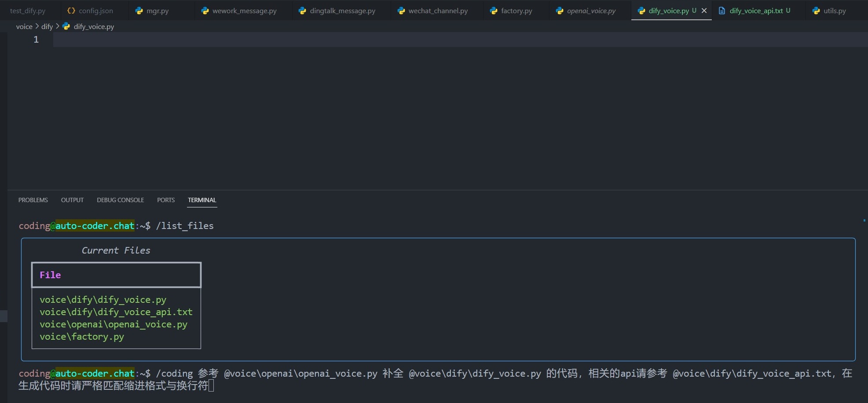Click dify_voice.py in the breadcrumb
Image resolution: width=868 pixels, height=403 pixels.
pos(94,26)
